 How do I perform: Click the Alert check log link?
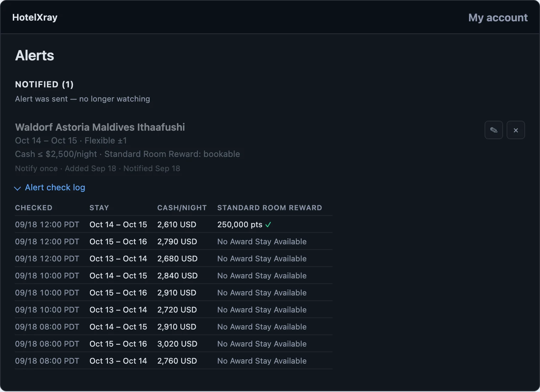click(x=55, y=187)
